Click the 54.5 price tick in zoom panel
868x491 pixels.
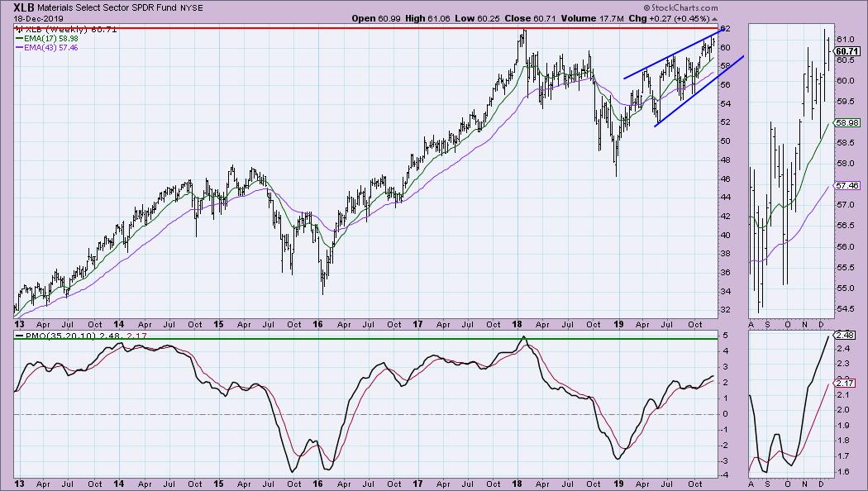pos(844,309)
